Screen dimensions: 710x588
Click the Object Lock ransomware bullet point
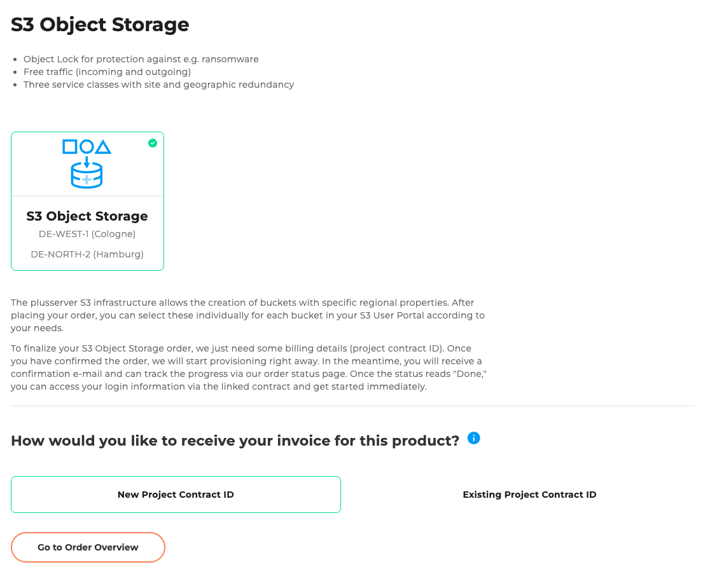click(141, 59)
